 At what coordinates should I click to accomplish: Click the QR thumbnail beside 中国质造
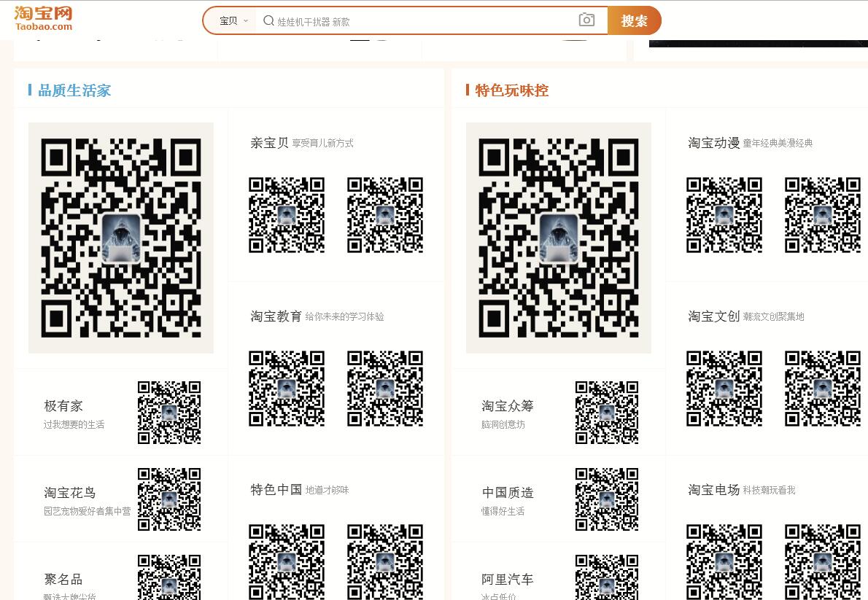click(x=608, y=499)
